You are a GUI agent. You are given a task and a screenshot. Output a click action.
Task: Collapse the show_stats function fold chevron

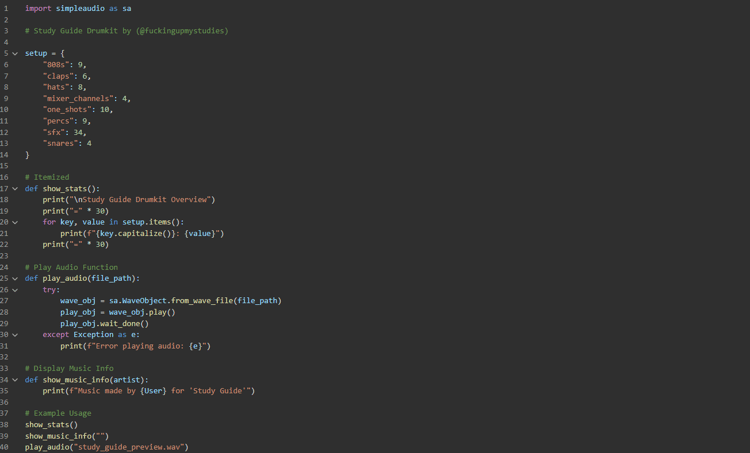click(x=15, y=189)
